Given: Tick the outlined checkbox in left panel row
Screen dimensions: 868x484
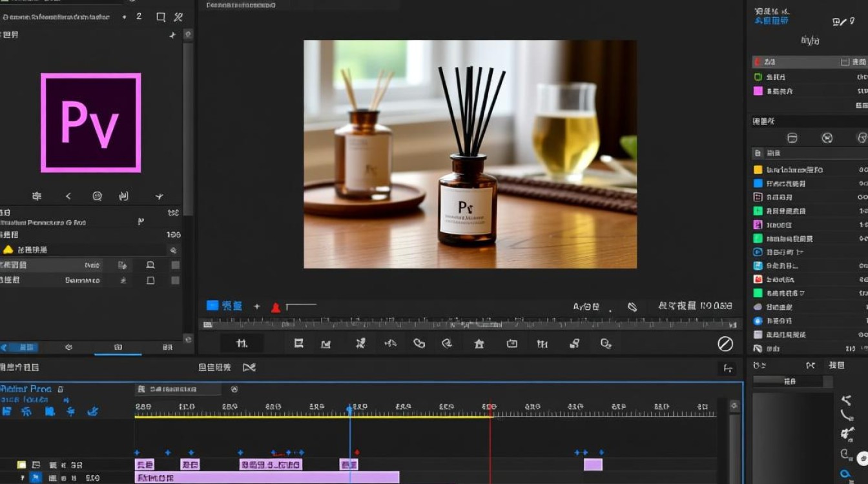Looking at the screenshot, I should 150,280.
